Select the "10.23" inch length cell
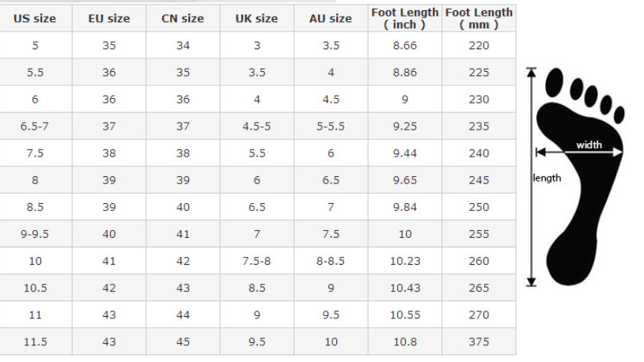 404,261
